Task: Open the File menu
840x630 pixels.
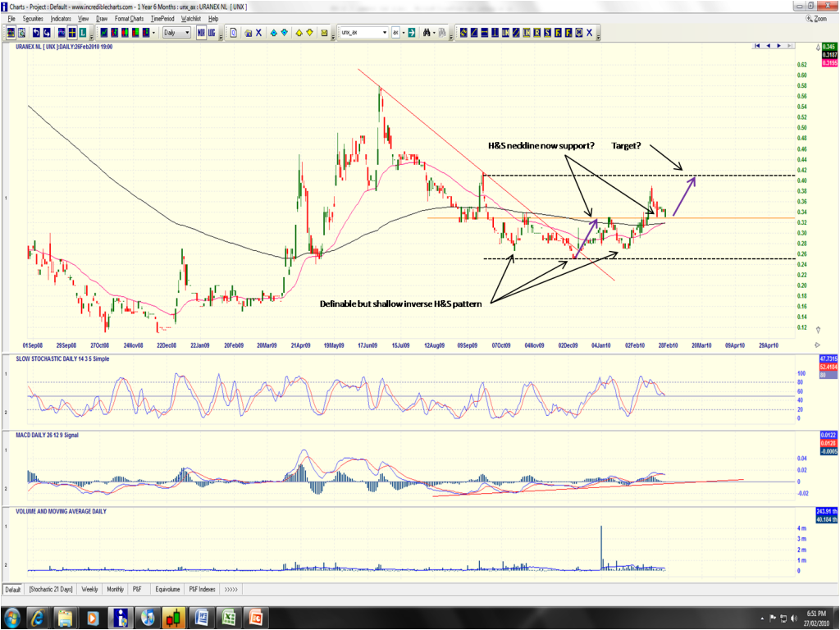Action: point(11,19)
